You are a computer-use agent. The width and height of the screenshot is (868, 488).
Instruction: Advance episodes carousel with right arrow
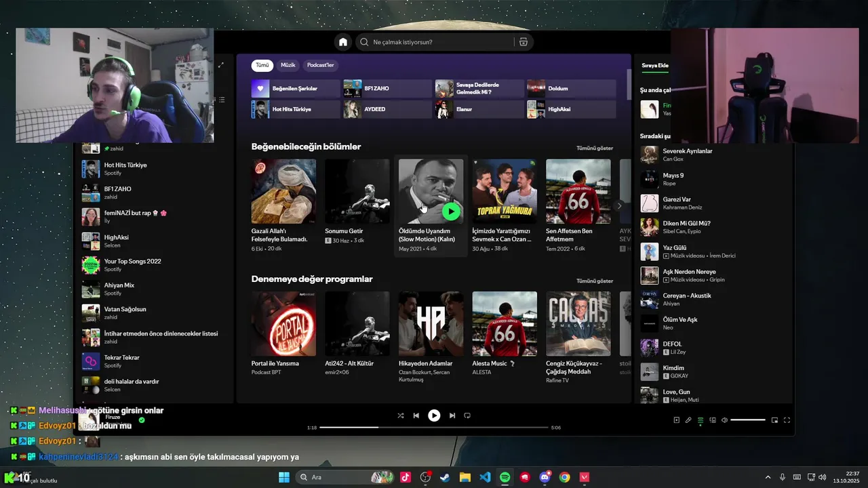point(618,205)
